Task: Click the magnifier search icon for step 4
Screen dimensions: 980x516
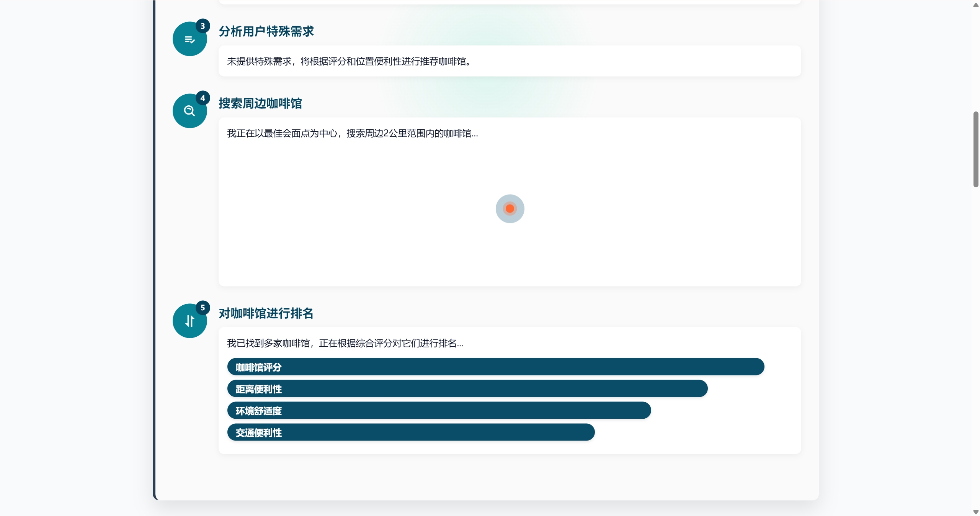Action: tap(189, 111)
